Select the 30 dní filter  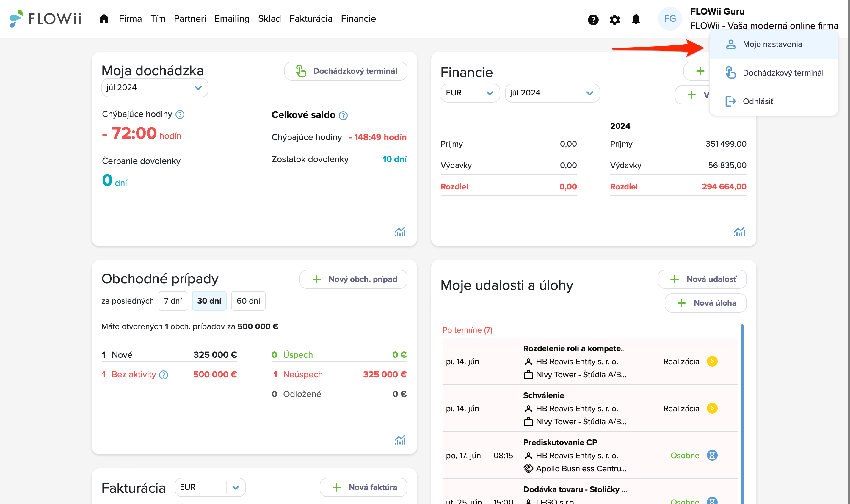tap(209, 301)
